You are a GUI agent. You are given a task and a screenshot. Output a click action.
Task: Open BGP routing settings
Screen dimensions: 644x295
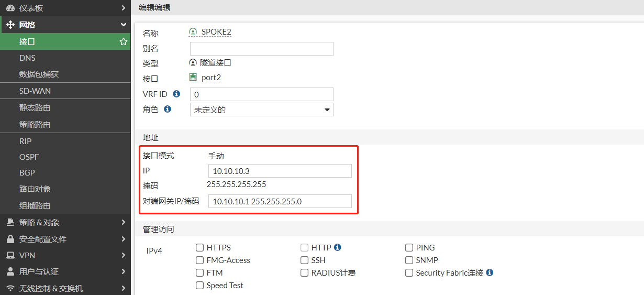coord(27,172)
